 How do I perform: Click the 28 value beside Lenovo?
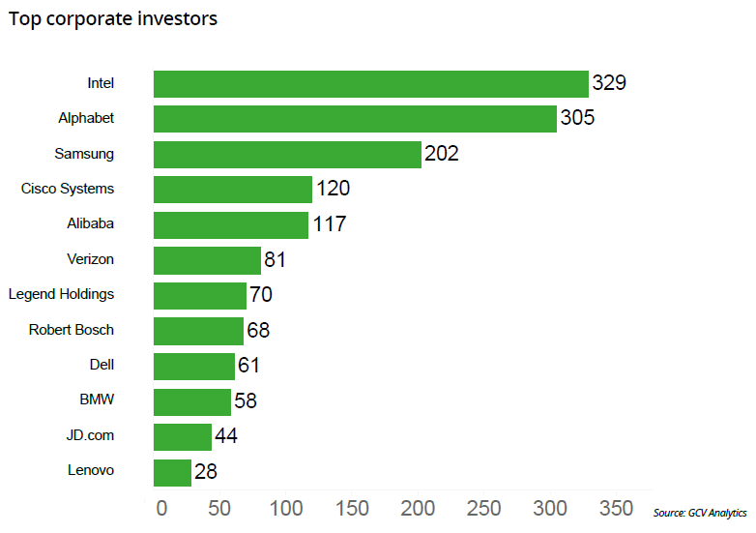205,472
